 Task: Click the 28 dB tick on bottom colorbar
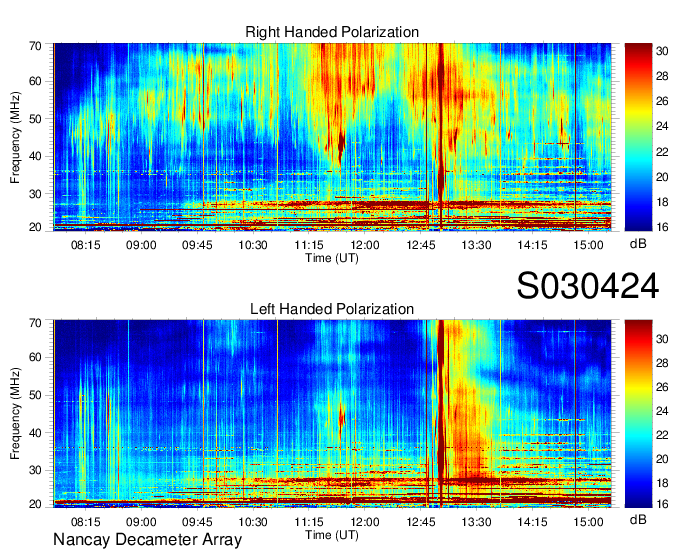point(662,363)
